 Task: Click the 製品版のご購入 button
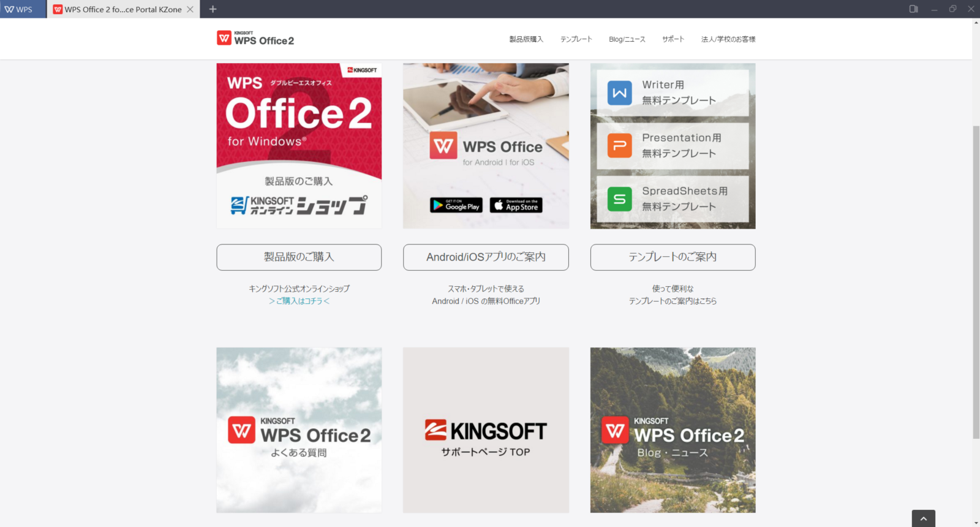coord(299,257)
